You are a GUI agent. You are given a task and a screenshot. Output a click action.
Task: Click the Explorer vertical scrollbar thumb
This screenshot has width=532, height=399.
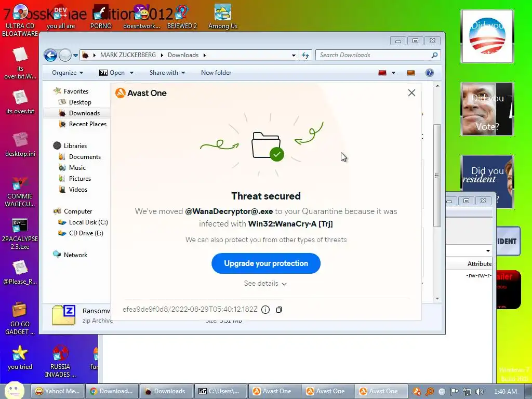pyautogui.click(x=437, y=176)
